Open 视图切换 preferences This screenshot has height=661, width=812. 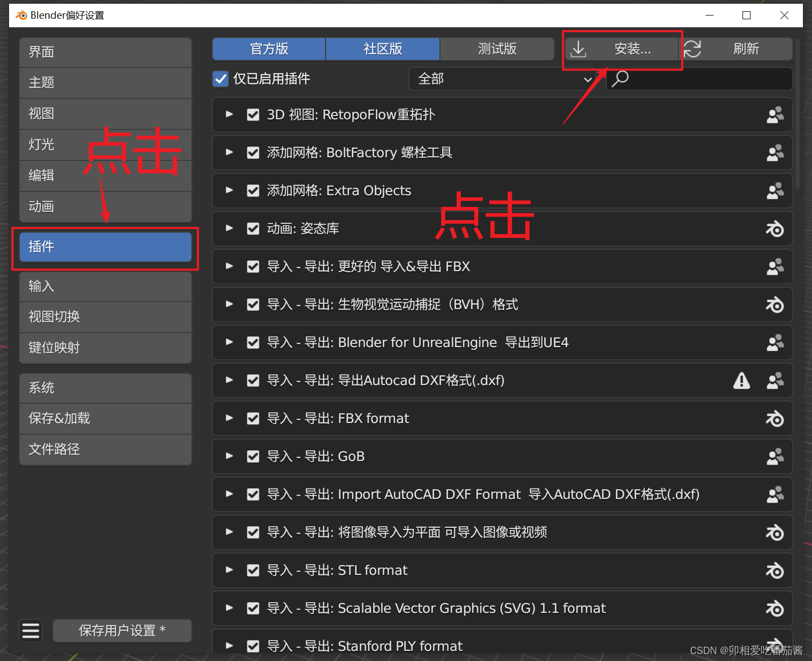(105, 317)
